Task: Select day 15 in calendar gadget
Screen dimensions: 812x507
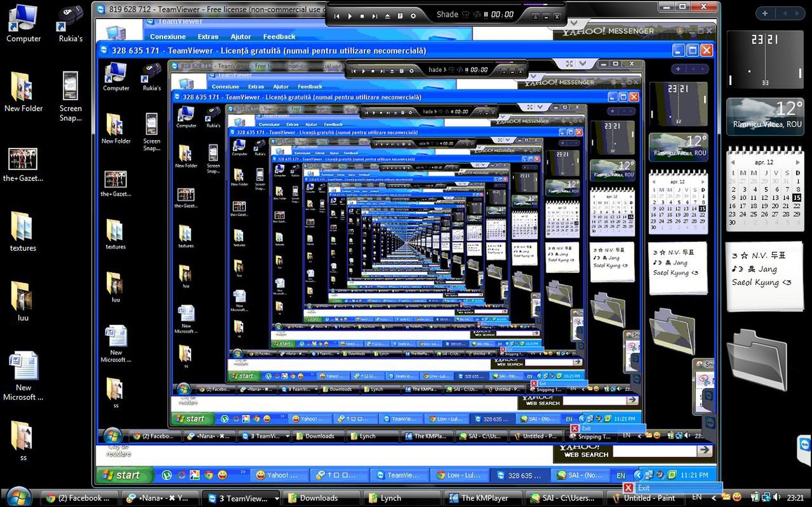Action: 797,198
